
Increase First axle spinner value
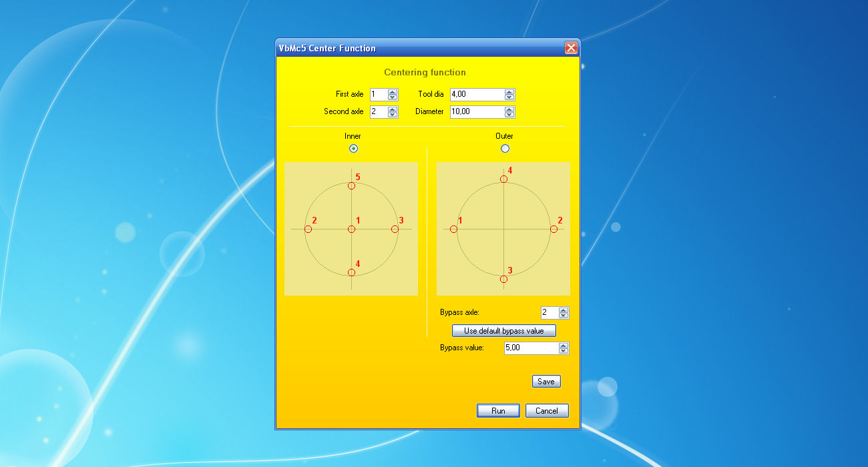pyautogui.click(x=393, y=92)
